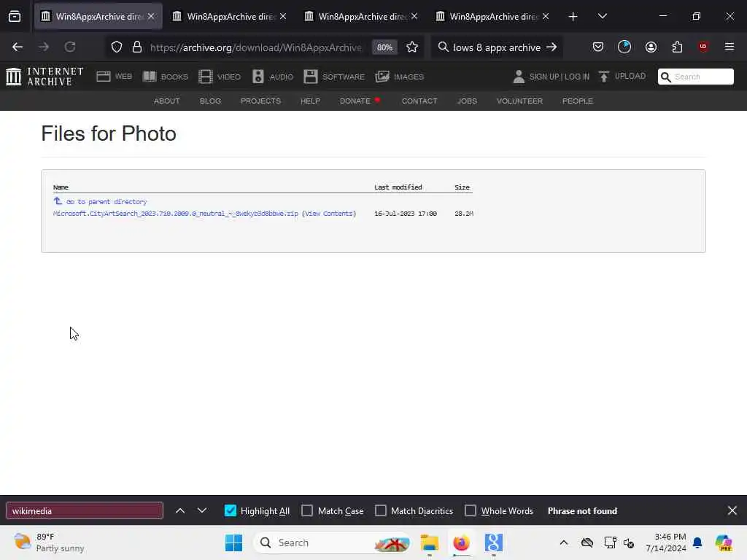
Task: Find next match with down chevron
Action: [202, 510]
